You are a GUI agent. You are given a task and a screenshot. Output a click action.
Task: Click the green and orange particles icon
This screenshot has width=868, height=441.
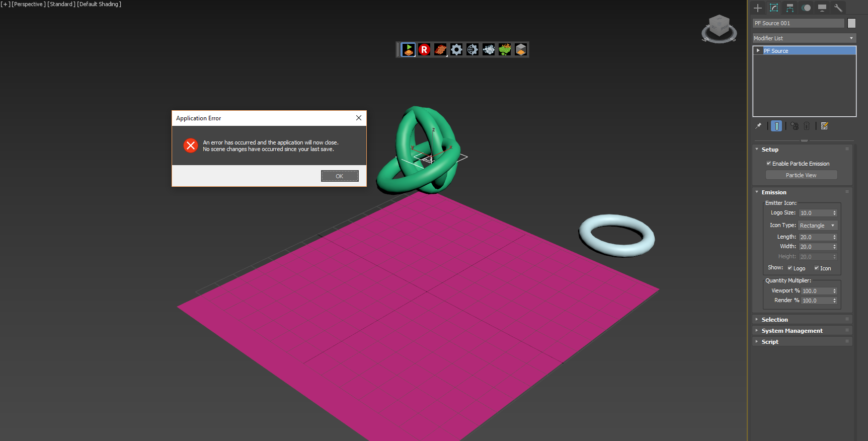point(505,49)
